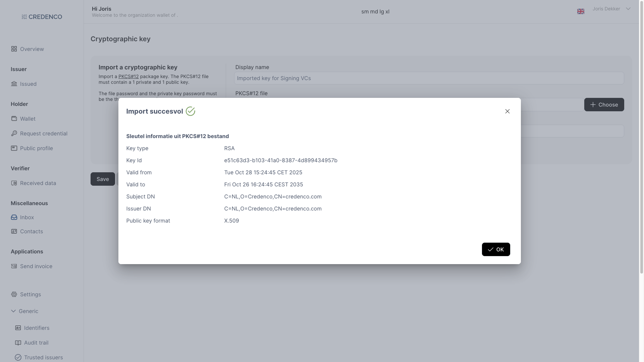The width and height of the screenshot is (644, 362).
Task: Click the Issued bank icon
Action: pyautogui.click(x=14, y=84)
